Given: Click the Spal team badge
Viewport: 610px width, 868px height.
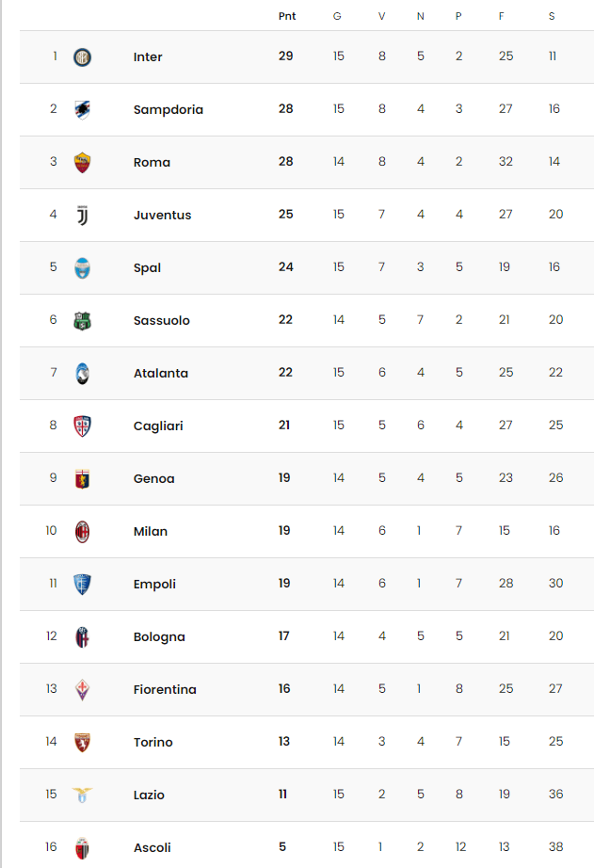Looking at the screenshot, I should pos(82,268).
